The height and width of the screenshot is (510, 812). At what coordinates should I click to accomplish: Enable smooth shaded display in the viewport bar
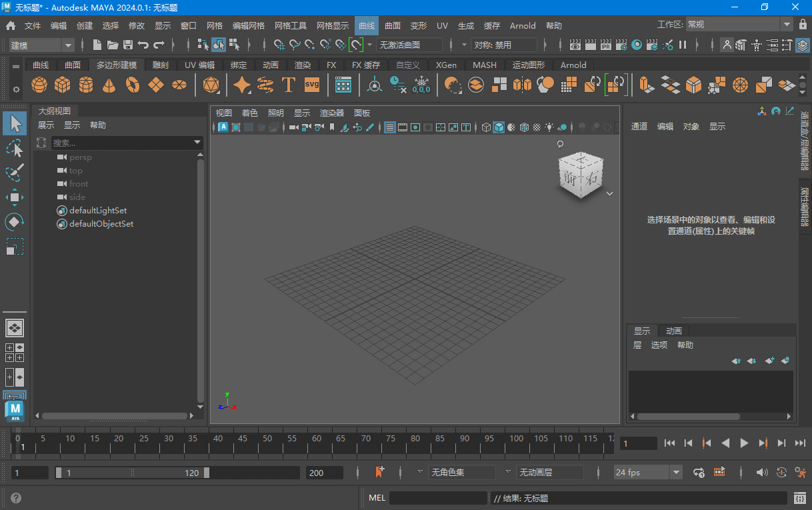click(499, 127)
